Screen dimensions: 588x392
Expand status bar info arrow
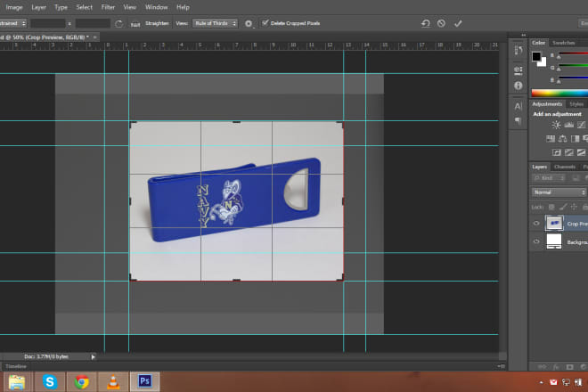[x=93, y=356]
